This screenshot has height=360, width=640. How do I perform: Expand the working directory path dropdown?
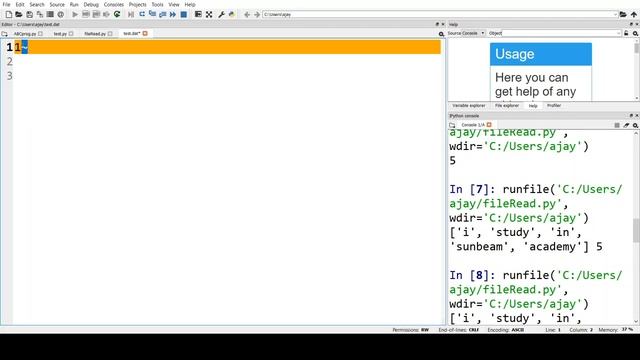pyautogui.click(x=615, y=14)
